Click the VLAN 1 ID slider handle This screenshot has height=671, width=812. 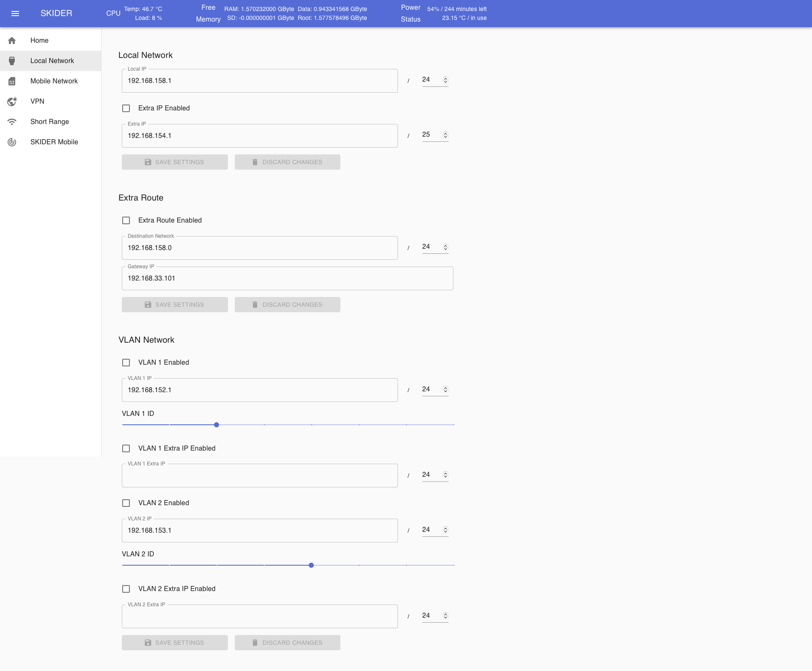tap(217, 425)
